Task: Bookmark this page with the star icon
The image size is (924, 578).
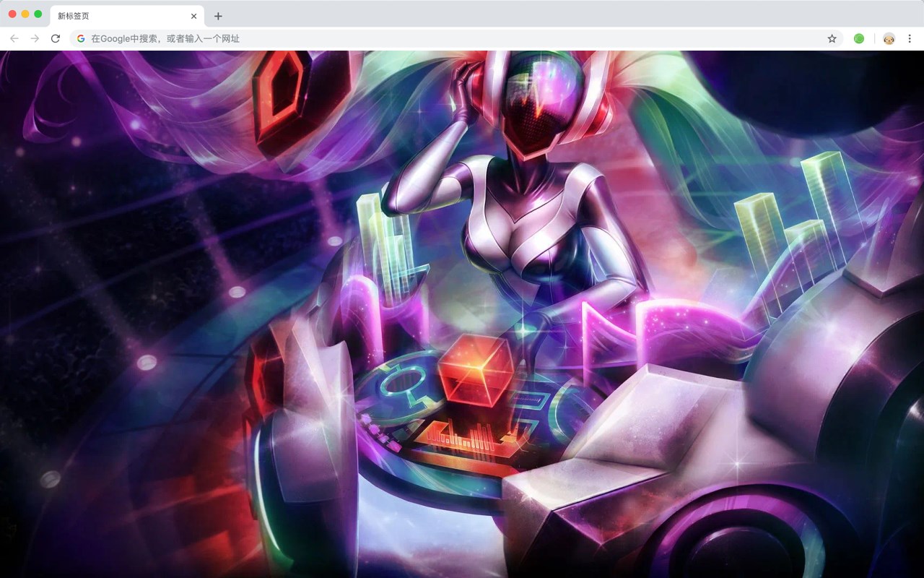Action: point(832,38)
